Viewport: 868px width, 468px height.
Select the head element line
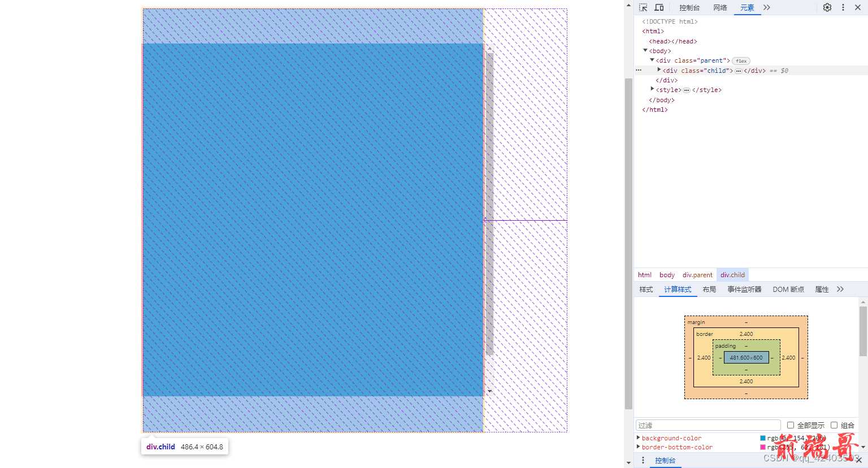click(x=673, y=41)
